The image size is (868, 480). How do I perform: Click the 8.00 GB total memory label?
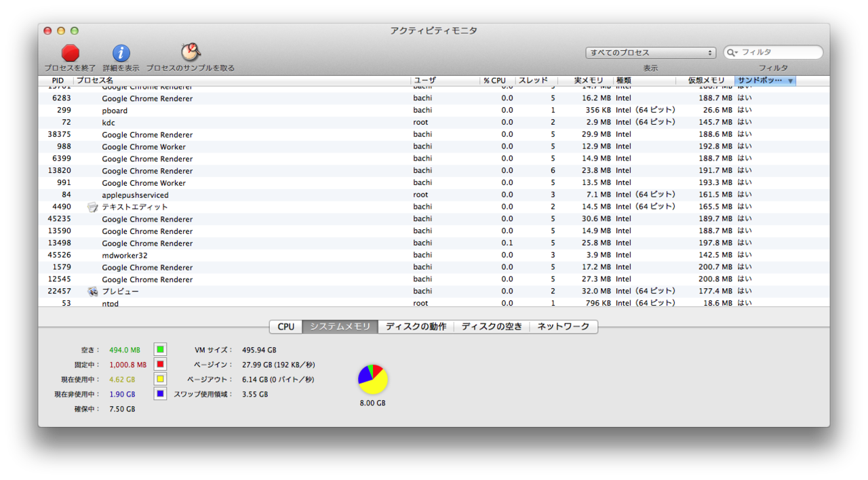point(373,403)
